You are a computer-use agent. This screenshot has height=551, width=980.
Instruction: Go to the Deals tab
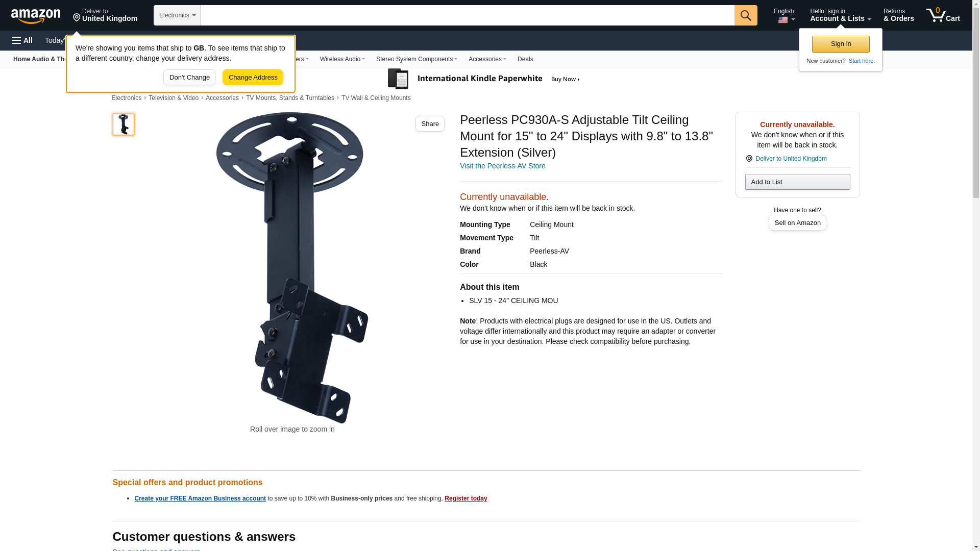pyautogui.click(x=525, y=59)
